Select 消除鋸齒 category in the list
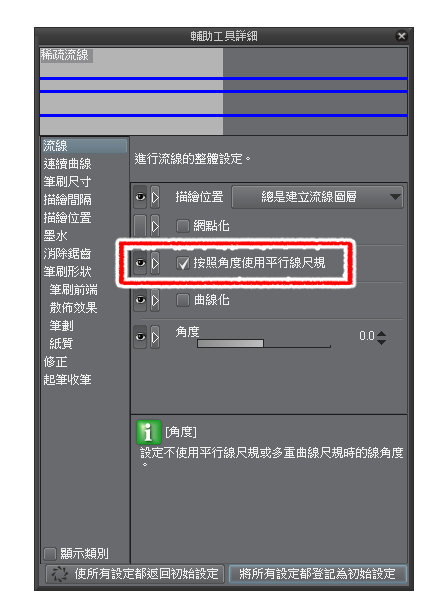Screen dimensions: 438x615 click(67, 253)
